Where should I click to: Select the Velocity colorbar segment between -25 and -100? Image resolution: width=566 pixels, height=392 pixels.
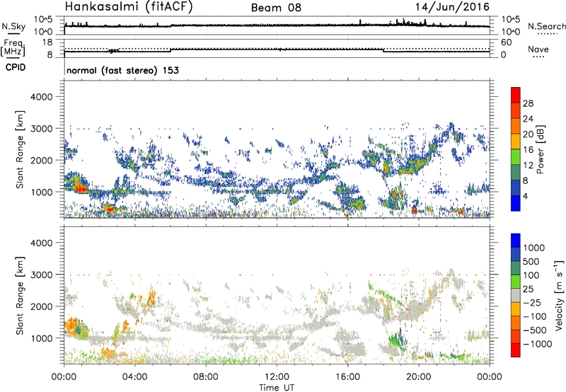pos(516,309)
